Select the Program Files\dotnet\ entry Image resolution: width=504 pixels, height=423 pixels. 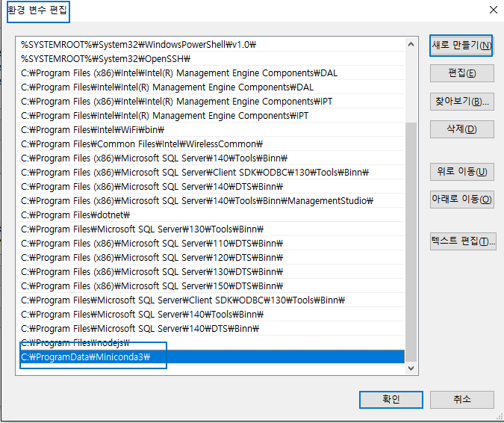tap(211, 215)
